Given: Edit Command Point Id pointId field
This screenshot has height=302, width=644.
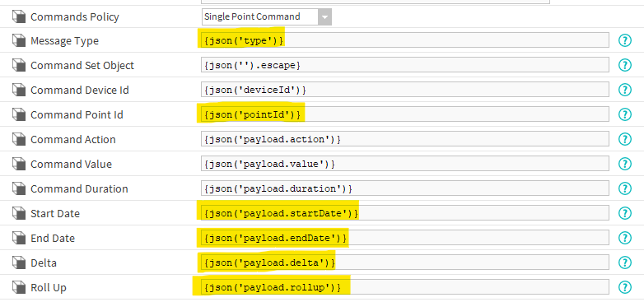Looking at the screenshot, I should pyautogui.click(x=405, y=114).
